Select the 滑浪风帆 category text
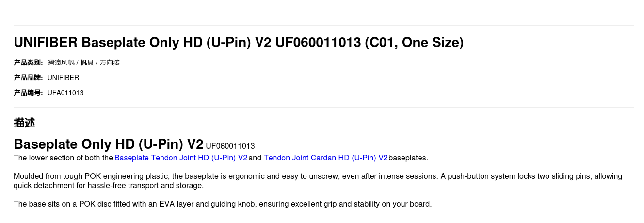 coord(61,63)
